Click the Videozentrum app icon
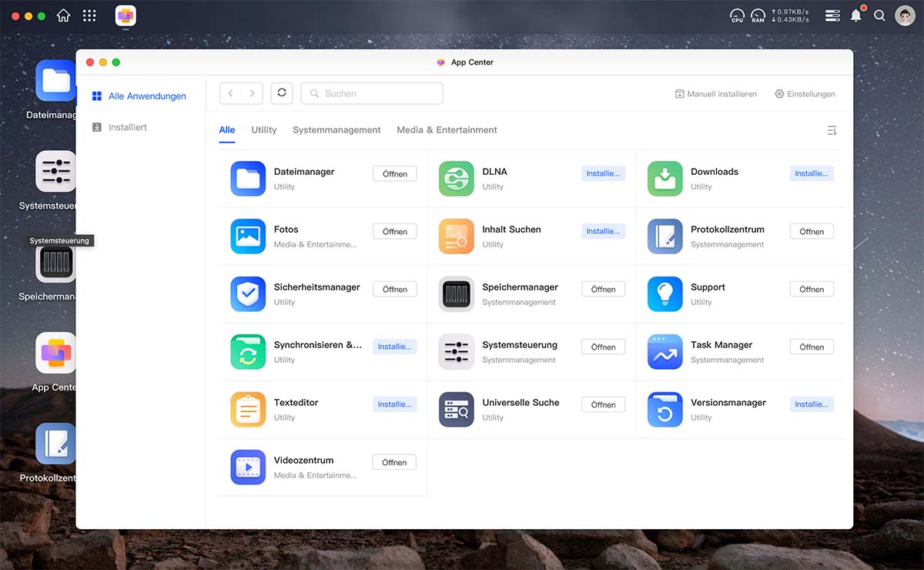The width and height of the screenshot is (924, 570). point(247,468)
